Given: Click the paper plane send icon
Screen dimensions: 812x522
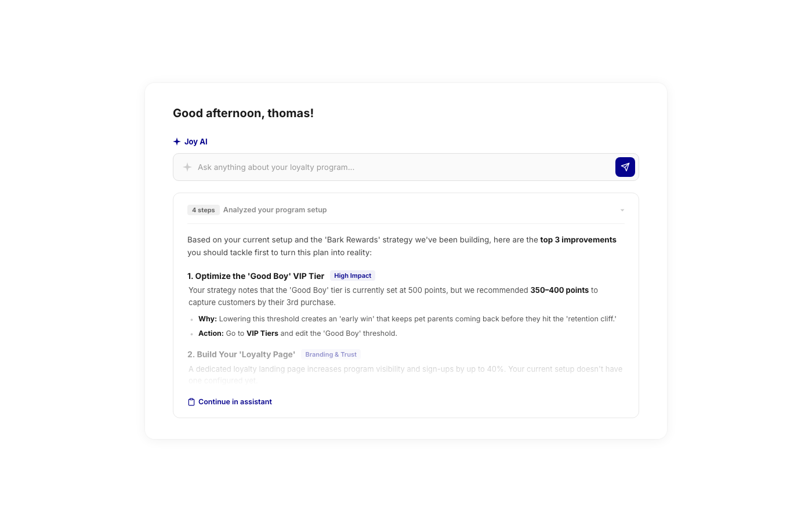Looking at the screenshot, I should (625, 167).
